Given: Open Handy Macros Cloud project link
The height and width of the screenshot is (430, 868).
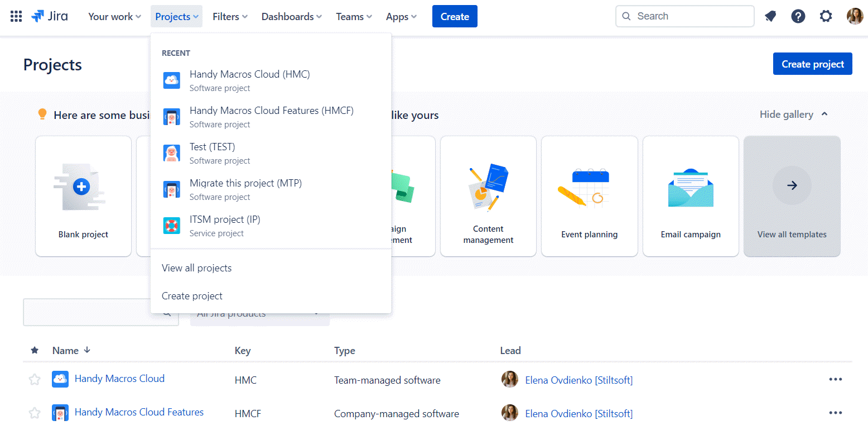Looking at the screenshot, I should [x=119, y=379].
